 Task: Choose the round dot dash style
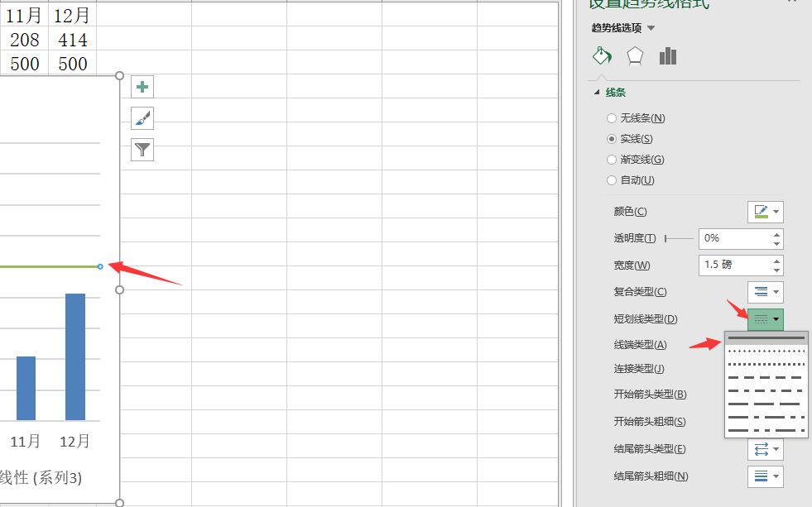point(766,352)
